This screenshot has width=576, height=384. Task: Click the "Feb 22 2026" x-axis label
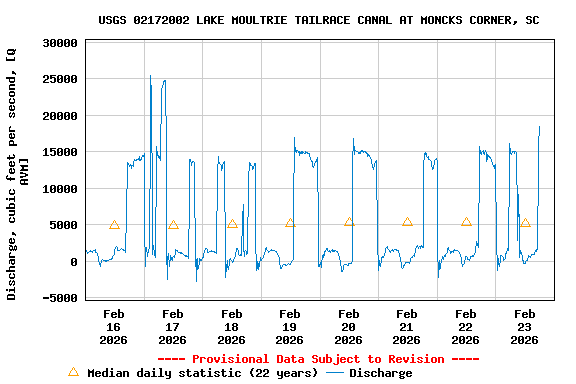465,327
